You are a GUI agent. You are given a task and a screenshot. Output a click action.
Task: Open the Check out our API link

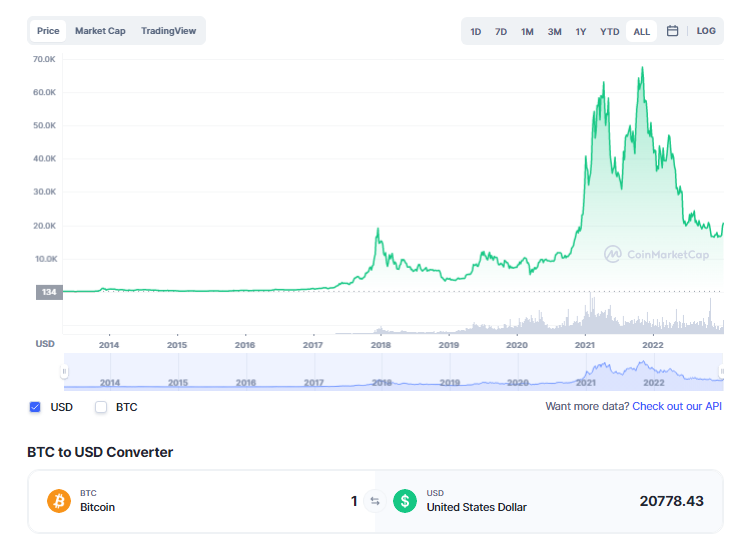click(x=677, y=407)
